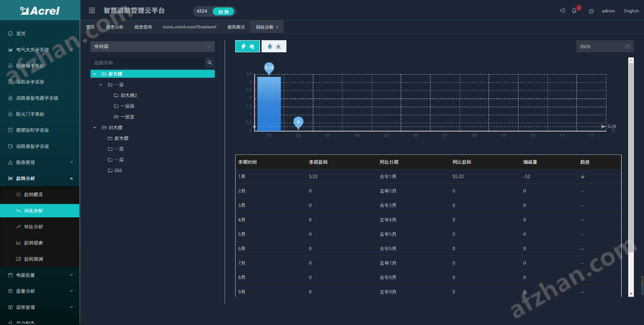This screenshot has width=644, height=325.
Task: Click the -52 value in the 增减量 column
Action: (x=527, y=176)
